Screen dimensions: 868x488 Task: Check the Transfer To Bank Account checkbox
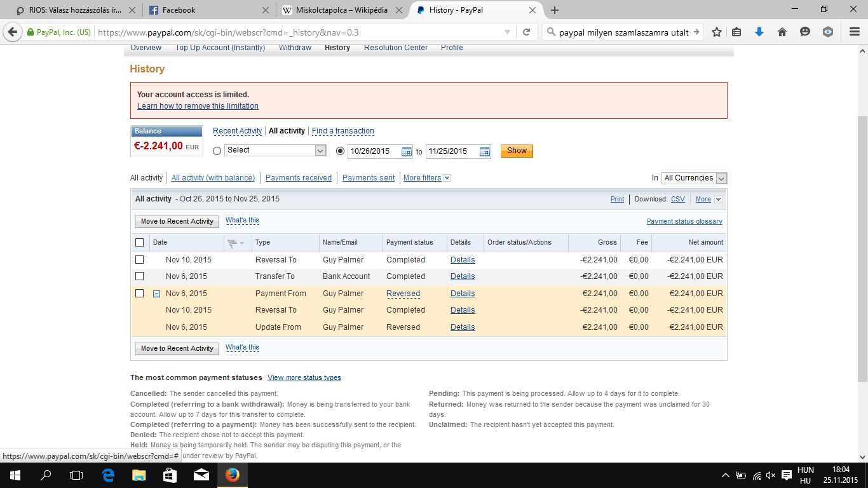140,276
